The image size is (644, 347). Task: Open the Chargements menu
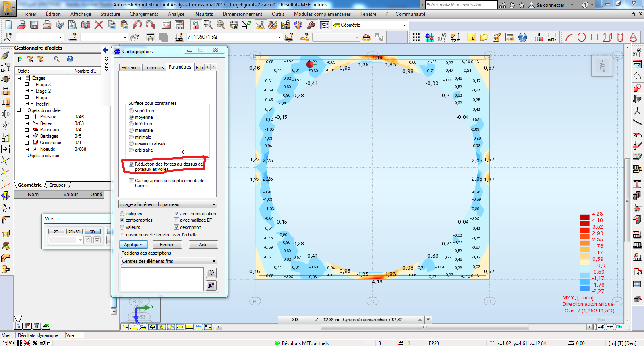[x=144, y=14]
